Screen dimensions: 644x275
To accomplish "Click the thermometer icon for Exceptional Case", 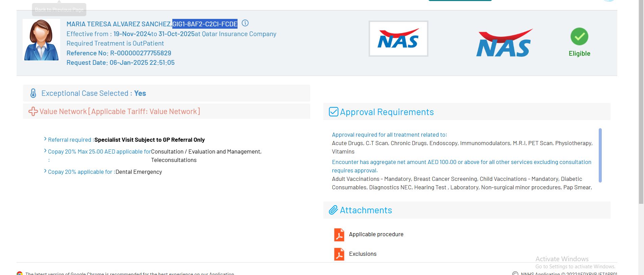I will click(33, 93).
